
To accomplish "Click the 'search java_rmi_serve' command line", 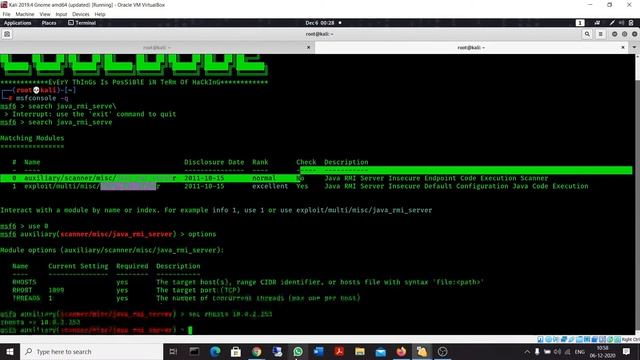I will coord(56,122).
